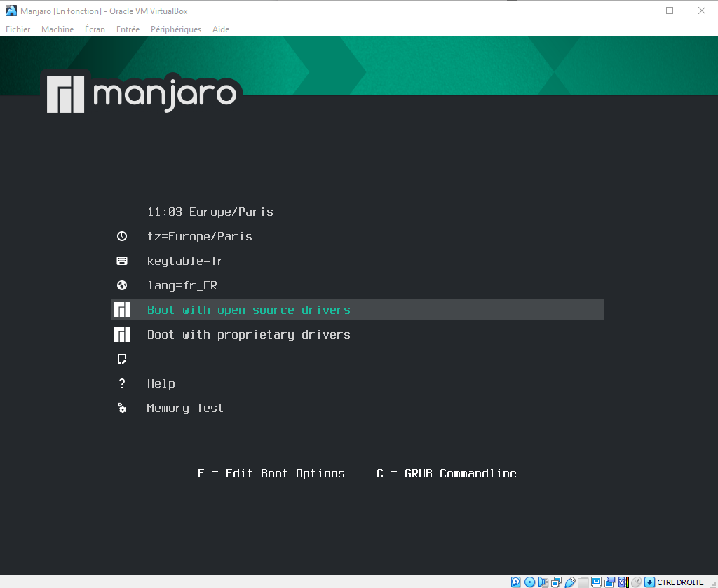Click Manjaro icon beside open source drivers entry
718x588 pixels.
pyautogui.click(x=122, y=310)
